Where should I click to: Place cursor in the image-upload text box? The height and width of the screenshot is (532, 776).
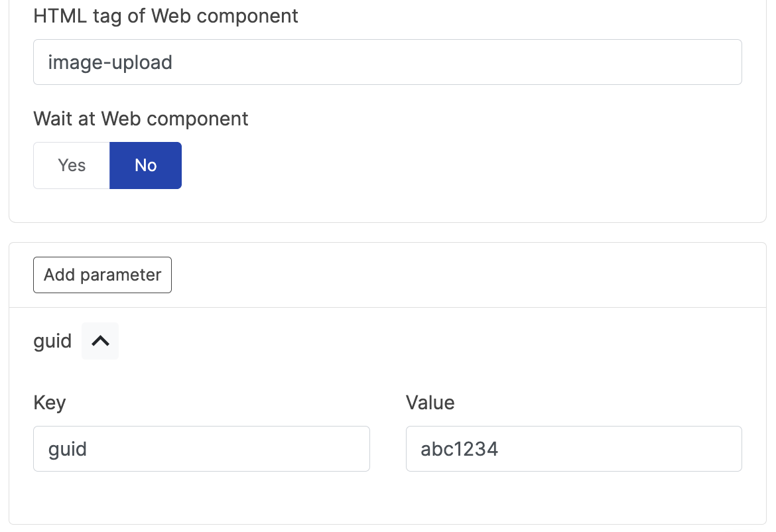tap(387, 62)
